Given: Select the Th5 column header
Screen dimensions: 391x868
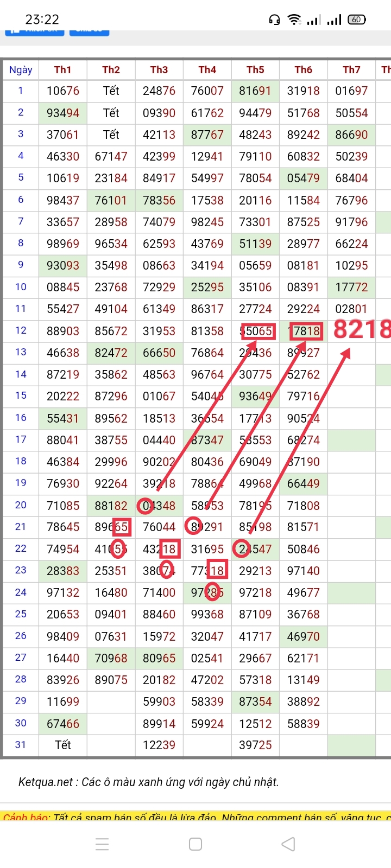Looking at the screenshot, I should click(255, 70).
